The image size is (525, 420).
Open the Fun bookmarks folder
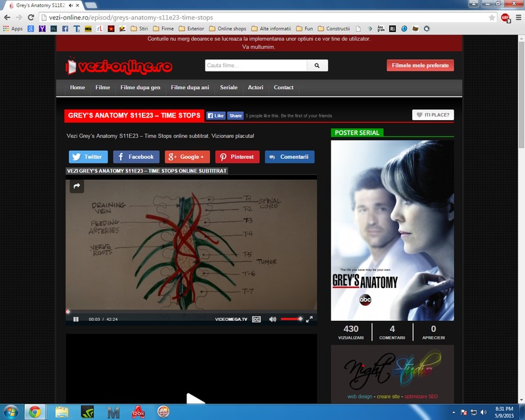[x=304, y=29]
